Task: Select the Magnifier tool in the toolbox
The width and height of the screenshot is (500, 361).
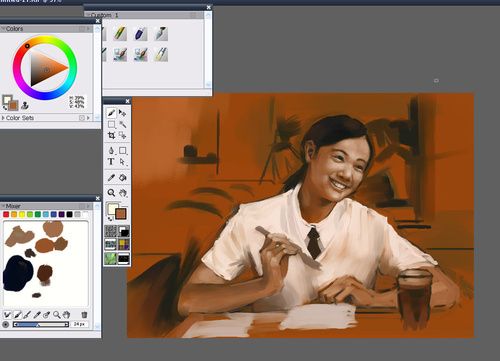Action: tap(111, 193)
